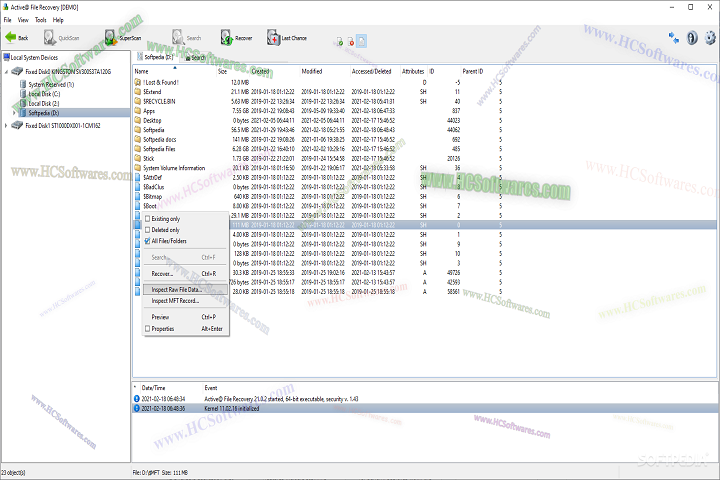Select log entry 'Kernel 11.02.16 initialized'

tap(425, 408)
